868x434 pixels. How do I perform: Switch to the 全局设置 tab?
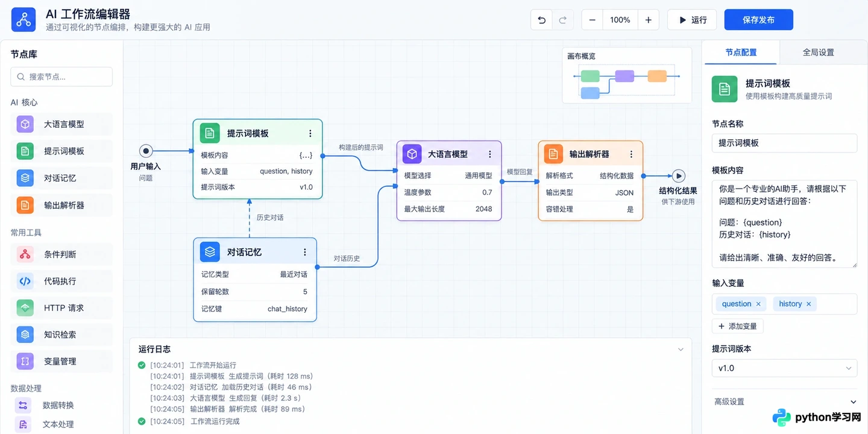tap(819, 52)
